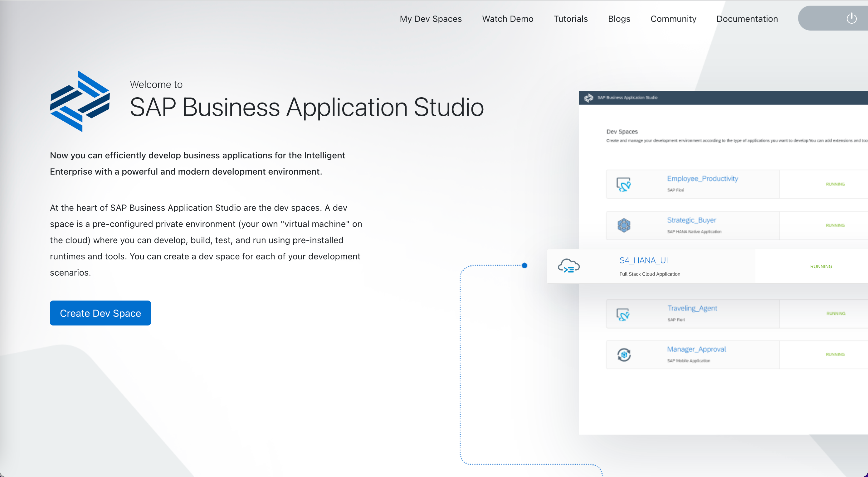Visit the Community page
This screenshot has width=868, height=477.
pyautogui.click(x=673, y=19)
